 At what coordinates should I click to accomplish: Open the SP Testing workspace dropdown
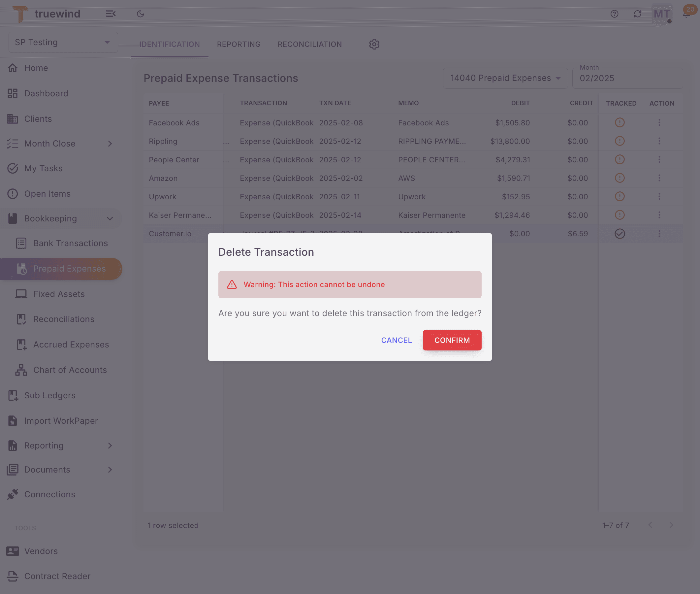[x=63, y=42]
